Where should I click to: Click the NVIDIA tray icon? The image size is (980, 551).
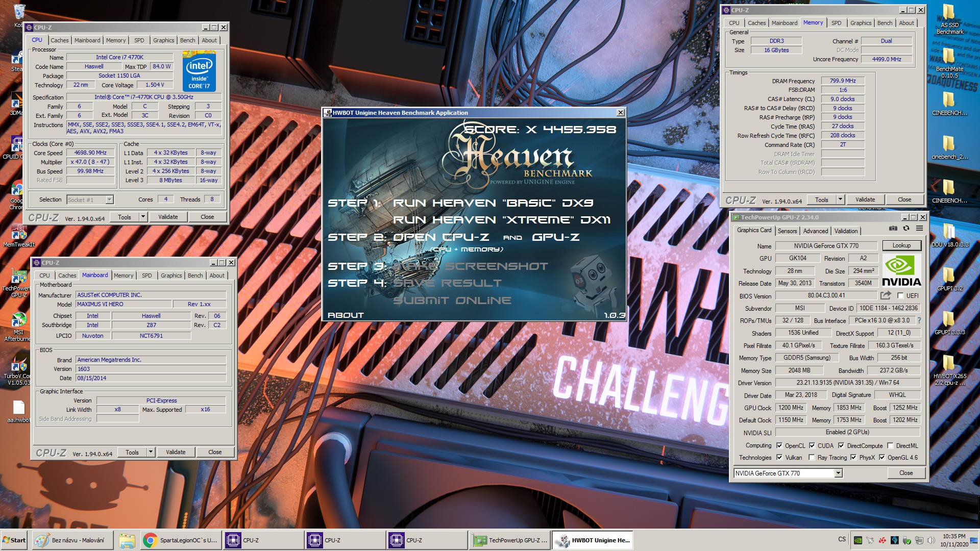pyautogui.click(x=858, y=540)
